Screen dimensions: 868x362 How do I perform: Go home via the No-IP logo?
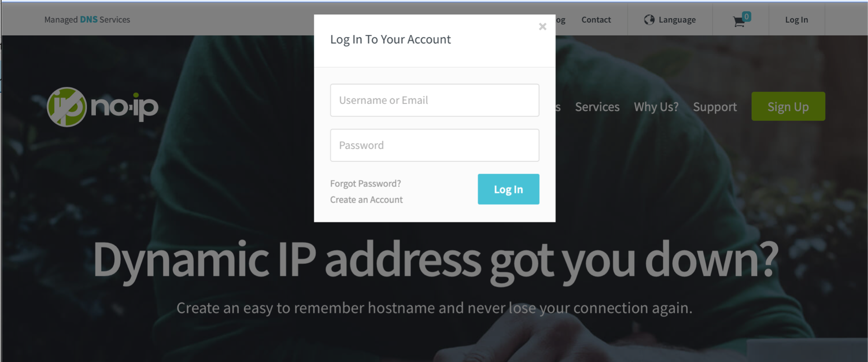coord(103,107)
